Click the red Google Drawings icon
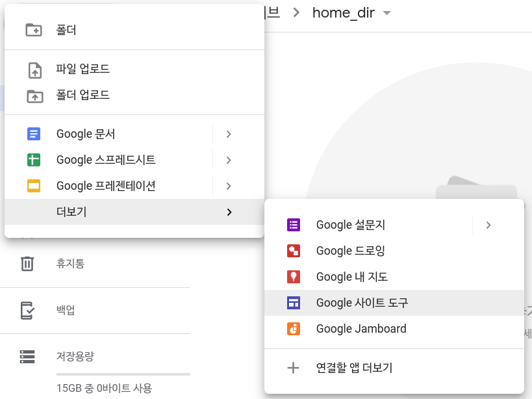 [294, 251]
